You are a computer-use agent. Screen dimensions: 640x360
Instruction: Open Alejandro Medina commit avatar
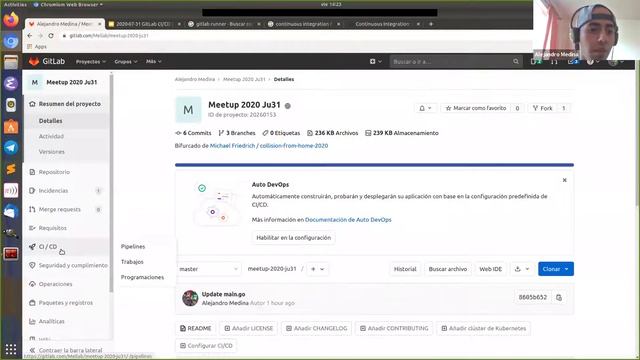pos(190,298)
